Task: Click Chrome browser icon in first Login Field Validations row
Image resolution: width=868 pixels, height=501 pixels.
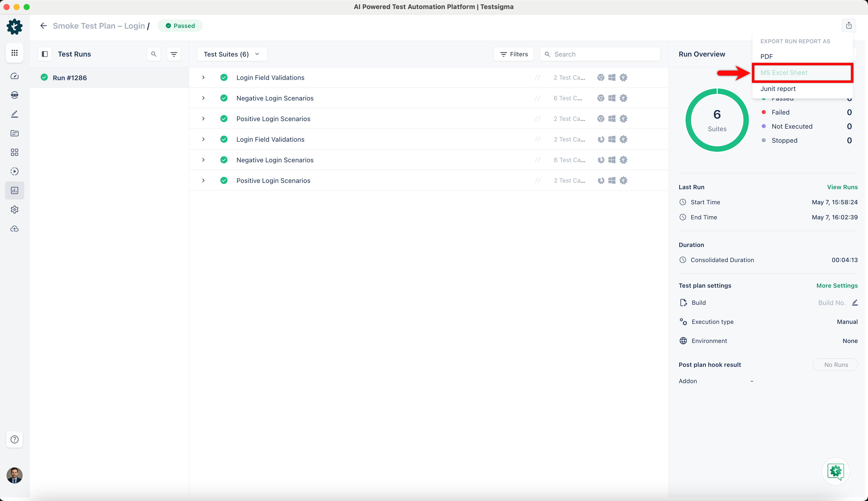Action: [x=601, y=77]
